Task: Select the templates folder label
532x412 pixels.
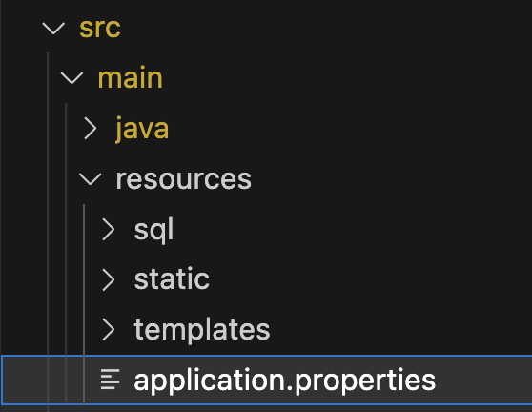Action: (x=202, y=330)
